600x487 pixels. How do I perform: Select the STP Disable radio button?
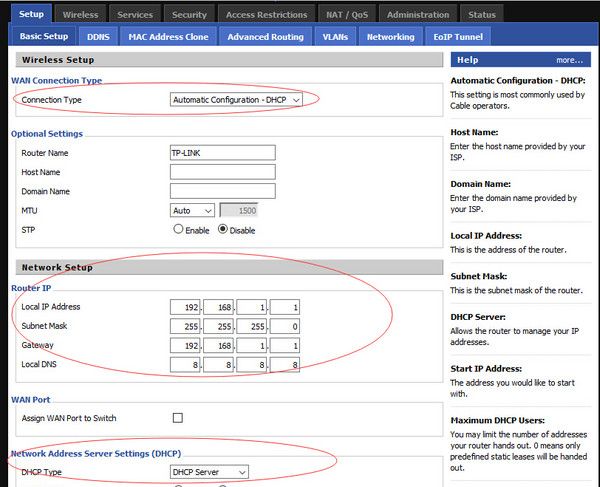pos(223,229)
